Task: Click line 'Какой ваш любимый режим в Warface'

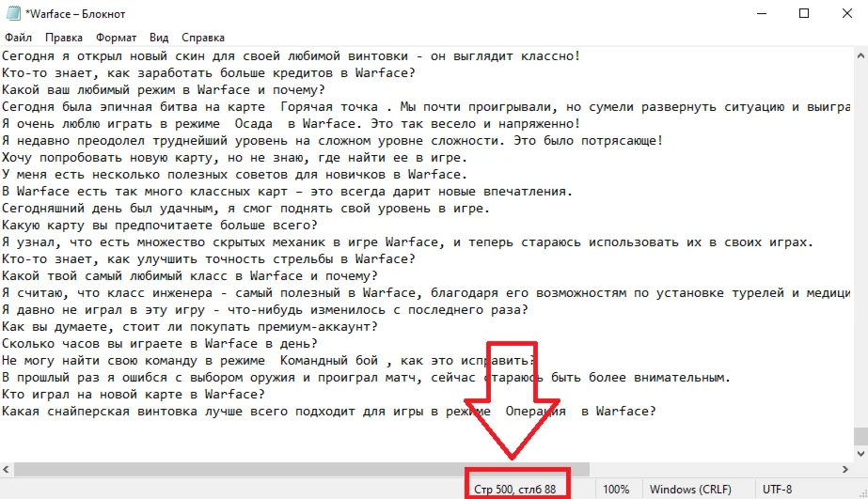Action: coord(164,89)
